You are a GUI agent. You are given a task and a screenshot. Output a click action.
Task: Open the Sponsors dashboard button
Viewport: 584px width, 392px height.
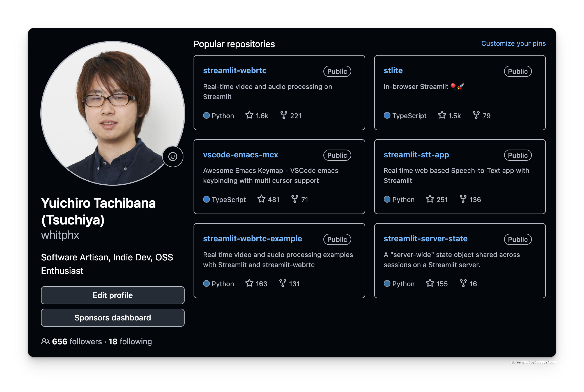(113, 318)
